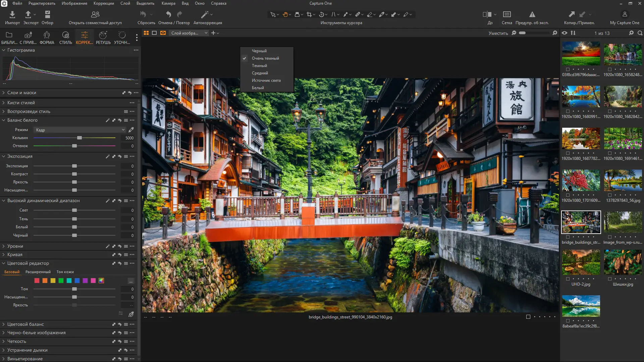The image size is (644, 362).
Task: Click the Autocorrection magic wand
Action: (x=205, y=14)
